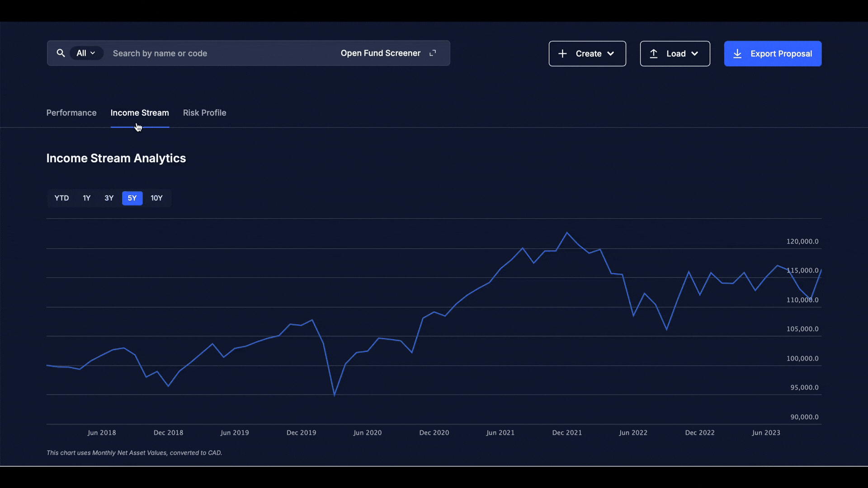Click the Open Fund Screener link
868x488 pixels.
point(381,53)
